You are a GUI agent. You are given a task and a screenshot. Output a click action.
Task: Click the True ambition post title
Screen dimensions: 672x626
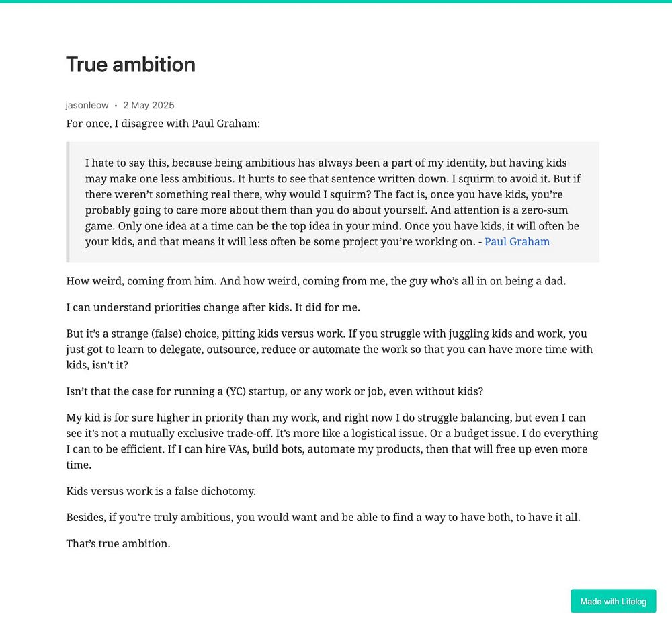(x=131, y=65)
